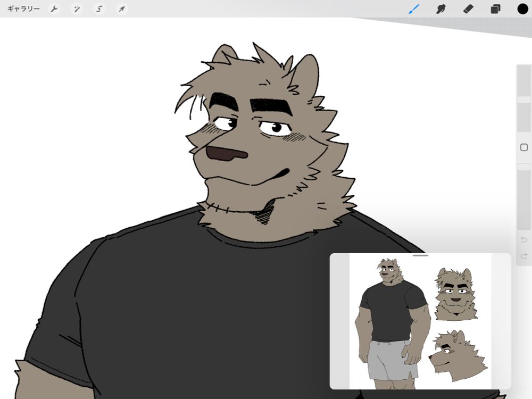
Task: Tap the reference window character sheet image
Action: point(420,322)
